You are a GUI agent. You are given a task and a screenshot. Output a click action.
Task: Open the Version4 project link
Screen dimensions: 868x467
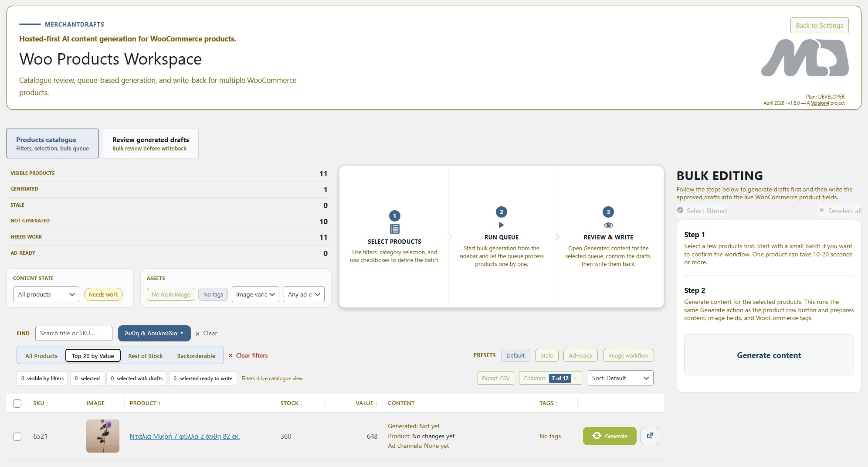click(x=820, y=103)
